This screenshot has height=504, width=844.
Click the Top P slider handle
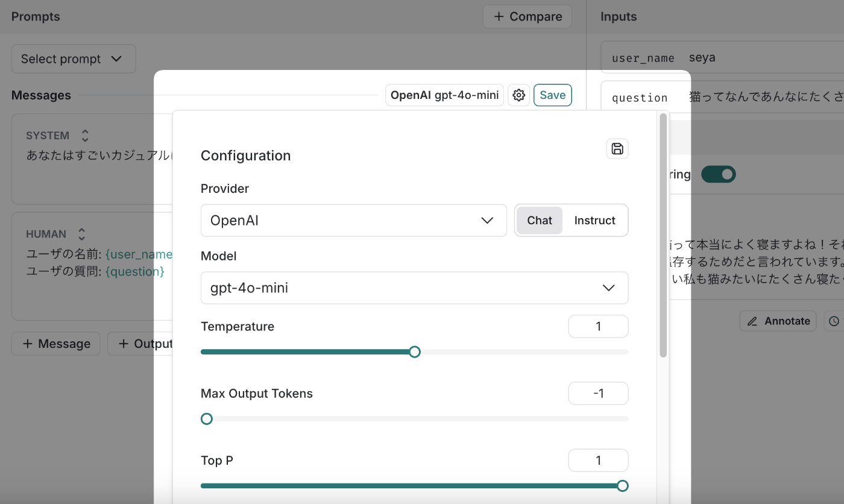[x=623, y=486]
